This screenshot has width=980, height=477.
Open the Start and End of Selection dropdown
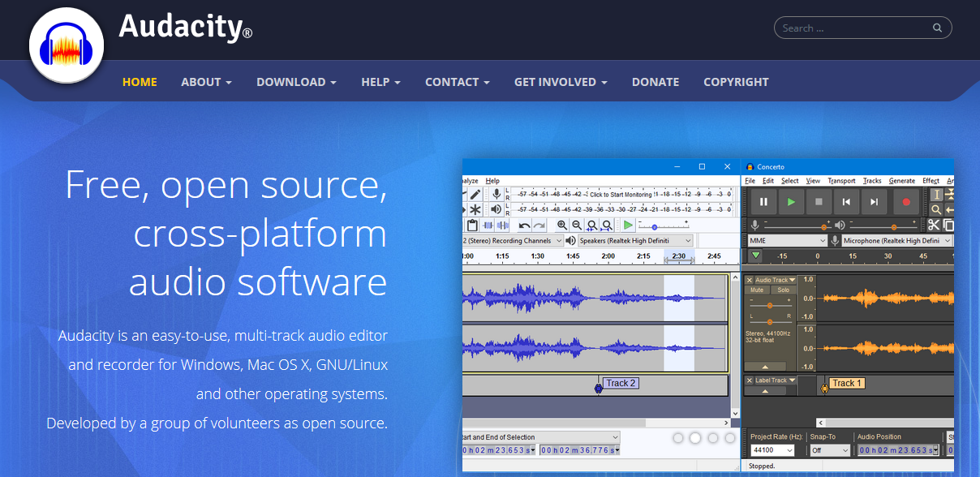[x=541, y=437]
